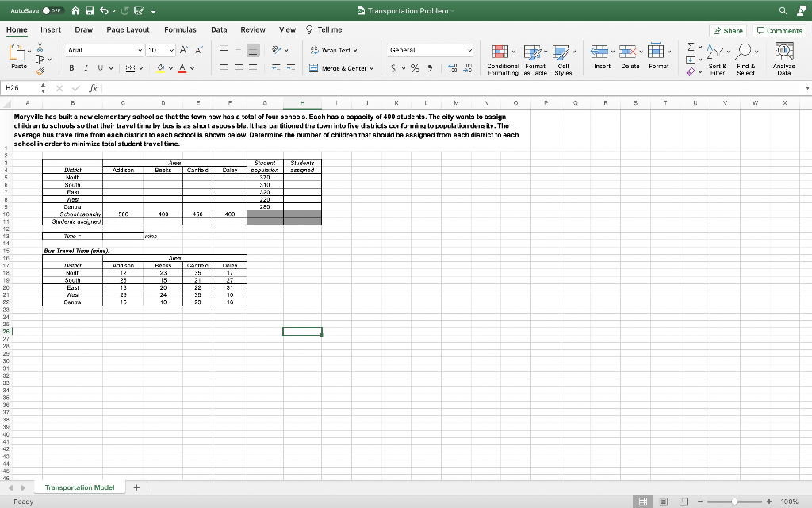Decrease indent of cell content
812x508 pixels.
pyautogui.click(x=276, y=68)
